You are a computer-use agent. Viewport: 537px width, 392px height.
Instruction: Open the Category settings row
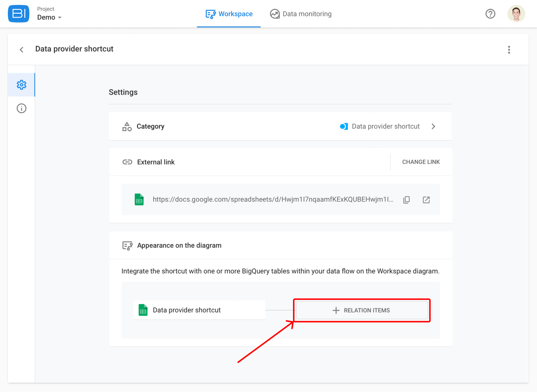[280, 126]
